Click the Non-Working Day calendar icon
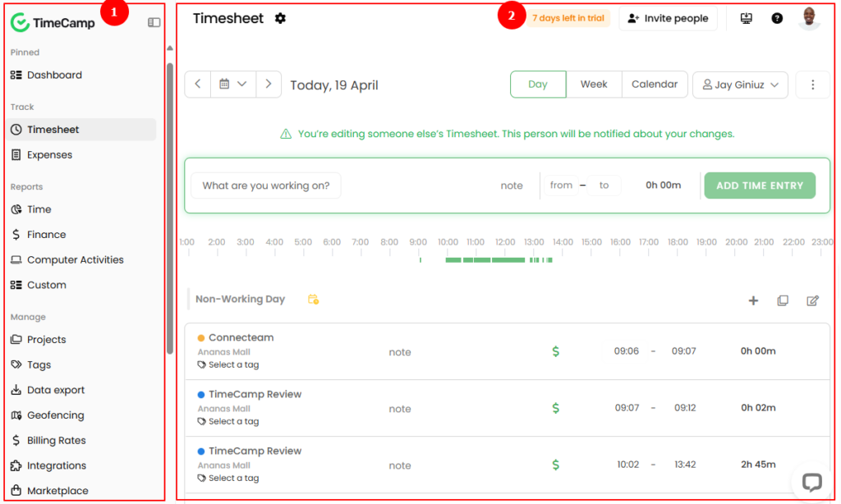This screenshot has width=841, height=504. coord(313,299)
